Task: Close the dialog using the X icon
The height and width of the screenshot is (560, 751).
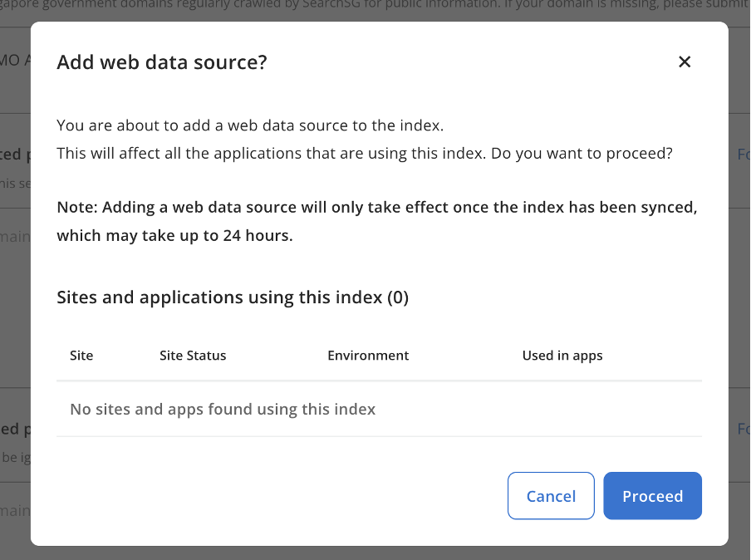Action: [684, 61]
